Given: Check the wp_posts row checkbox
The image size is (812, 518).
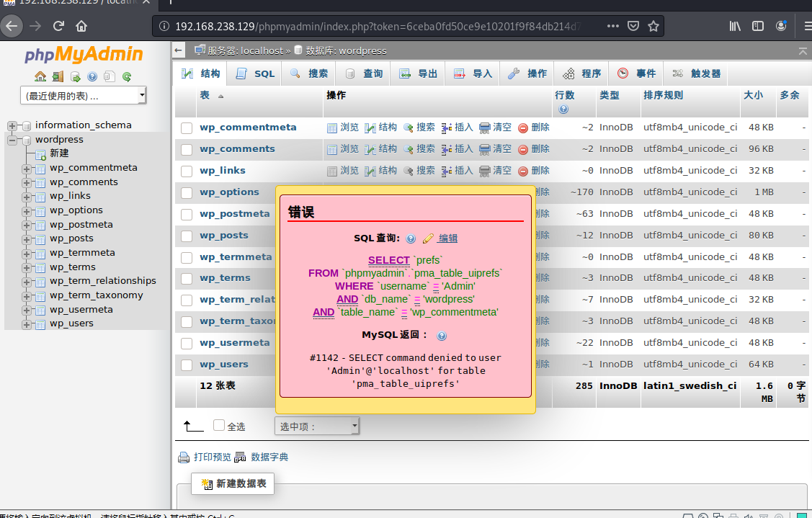Looking at the screenshot, I should (187, 236).
